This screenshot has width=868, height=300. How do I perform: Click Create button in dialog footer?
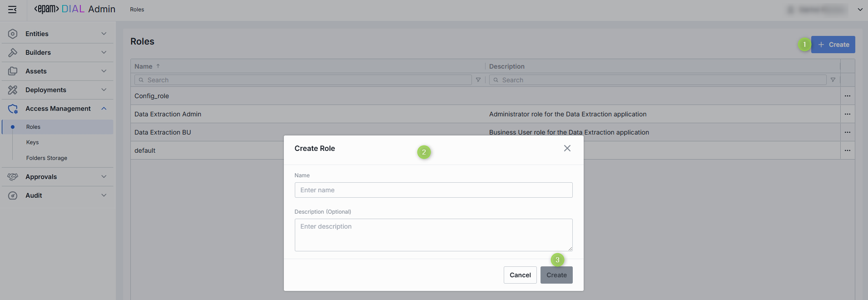pyautogui.click(x=556, y=275)
